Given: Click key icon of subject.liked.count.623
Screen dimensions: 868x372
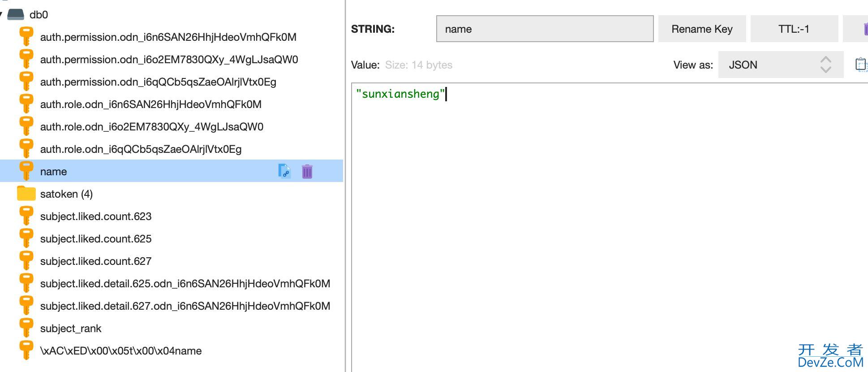Looking at the screenshot, I should click(26, 216).
